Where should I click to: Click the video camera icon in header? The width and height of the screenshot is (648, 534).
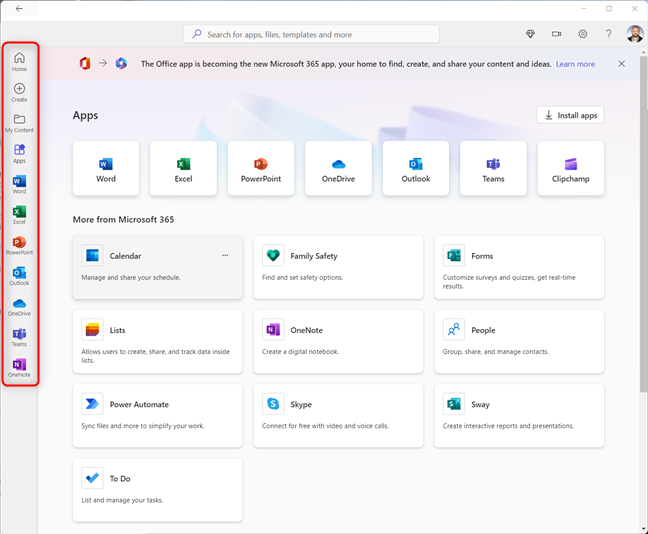(557, 34)
